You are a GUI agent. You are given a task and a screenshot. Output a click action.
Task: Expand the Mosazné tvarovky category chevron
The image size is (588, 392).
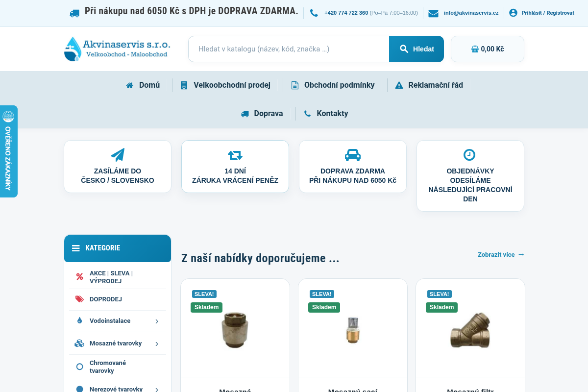[x=157, y=344]
